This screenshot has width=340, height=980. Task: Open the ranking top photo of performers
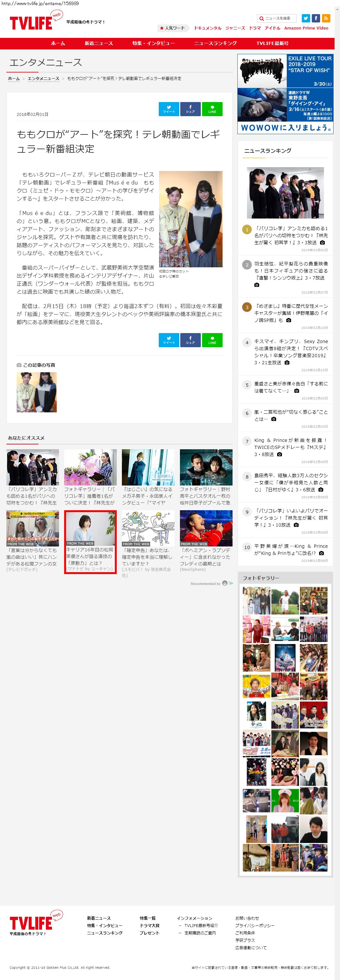point(285,193)
